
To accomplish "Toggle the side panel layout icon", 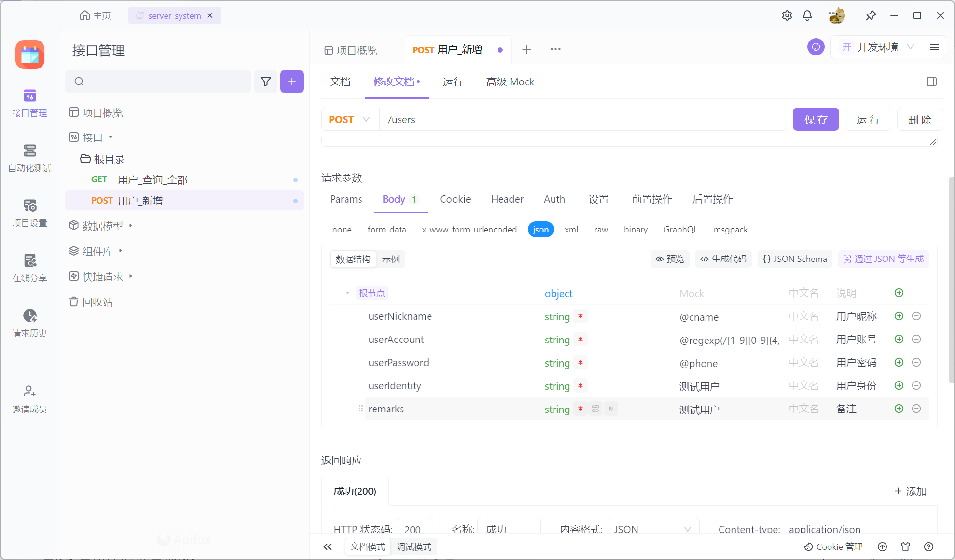I will [x=932, y=82].
